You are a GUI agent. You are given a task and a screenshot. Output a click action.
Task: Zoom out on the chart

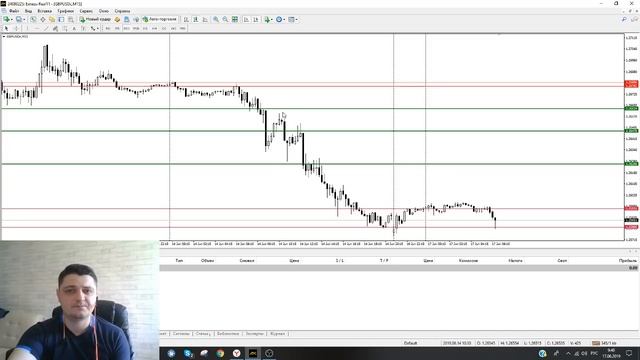click(x=225, y=19)
